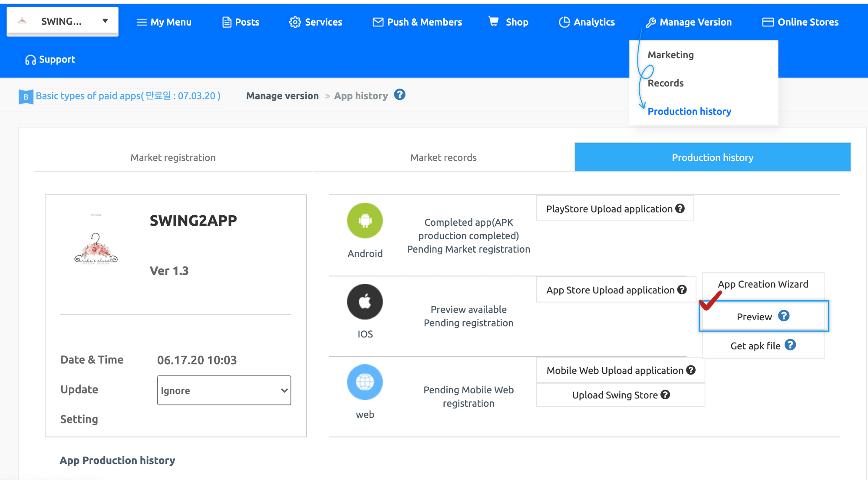
Task: Click the App Creation Wizard button
Action: coord(763,284)
